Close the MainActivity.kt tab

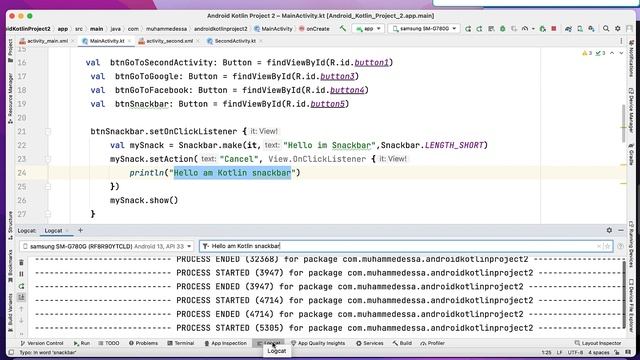(129, 41)
